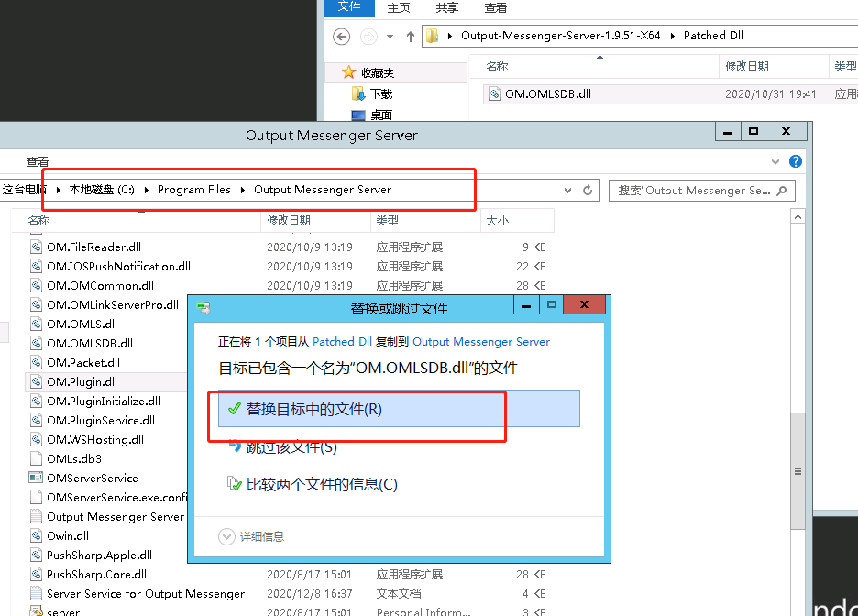Choose 替换目标中的文件(R) option
Screen dimensions: 858x616
click(x=399, y=409)
